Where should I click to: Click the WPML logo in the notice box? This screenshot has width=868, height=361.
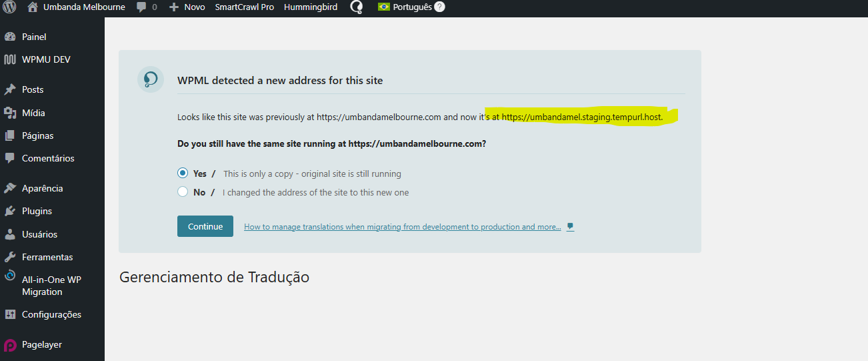(x=151, y=79)
